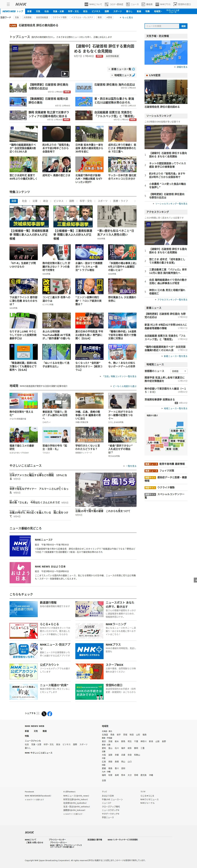Image resolution: width=197 pixels, height=868 pixels.
Task: Open the LIVE配信 press conference thumbnail
Action: pyautogui.click(x=166, y=92)
